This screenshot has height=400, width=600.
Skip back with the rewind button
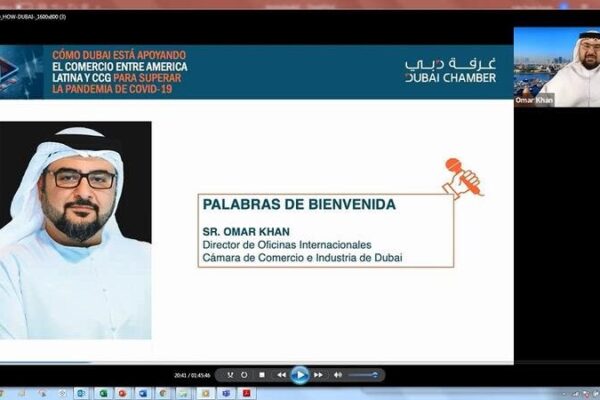click(x=282, y=375)
